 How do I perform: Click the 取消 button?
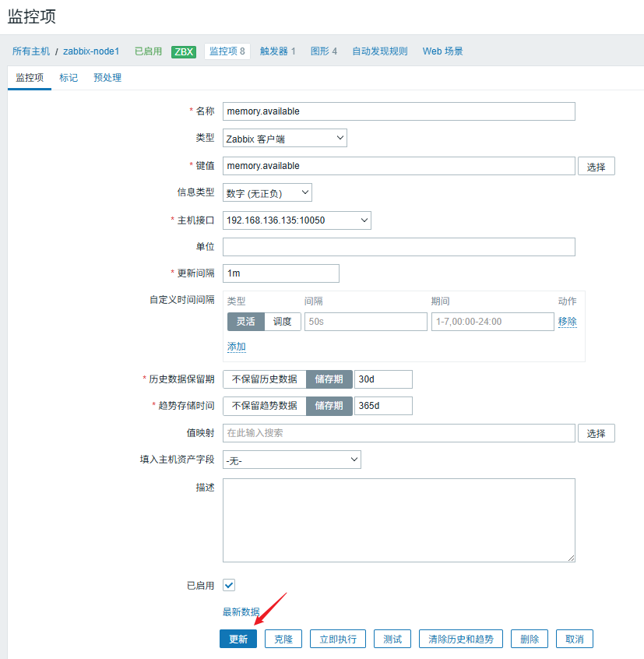[x=574, y=639]
